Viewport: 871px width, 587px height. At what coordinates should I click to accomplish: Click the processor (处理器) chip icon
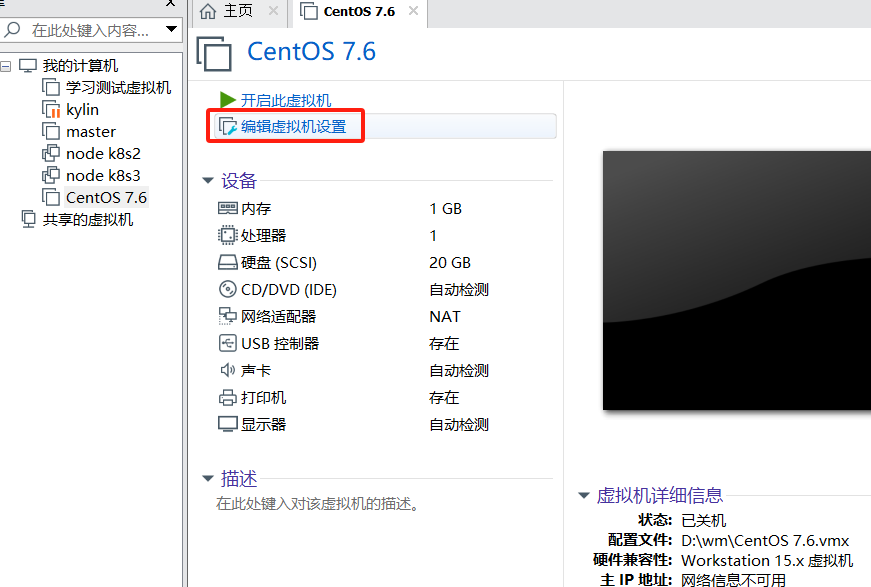[x=227, y=235]
